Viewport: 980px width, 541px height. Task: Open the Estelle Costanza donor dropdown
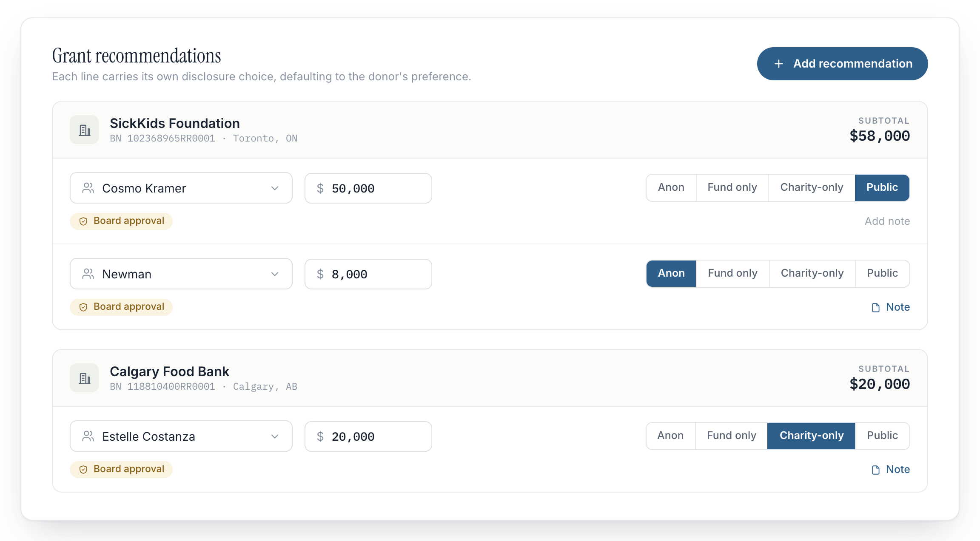pyautogui.click(x=181, y=436)
